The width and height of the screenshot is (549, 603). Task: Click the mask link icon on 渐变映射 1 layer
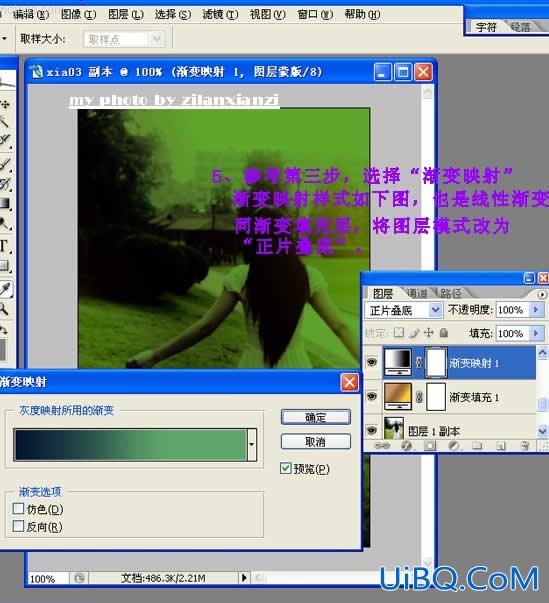coord(419,362)
